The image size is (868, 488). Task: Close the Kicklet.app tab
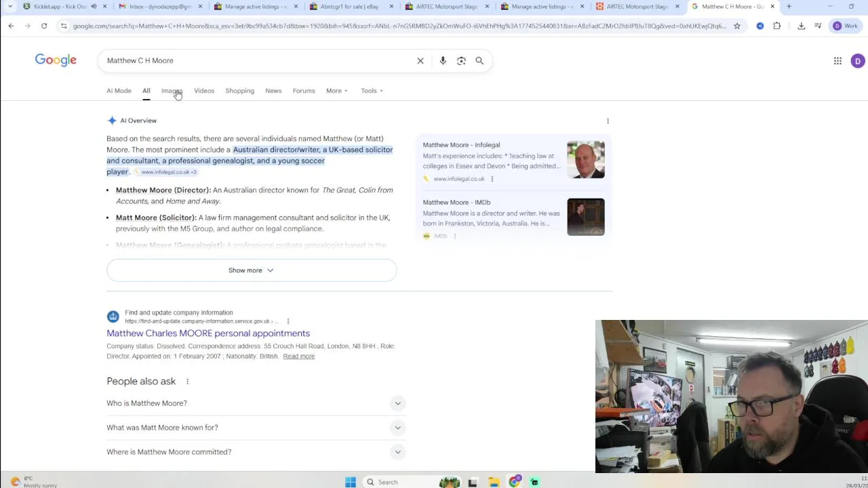[x=104, y=7]
